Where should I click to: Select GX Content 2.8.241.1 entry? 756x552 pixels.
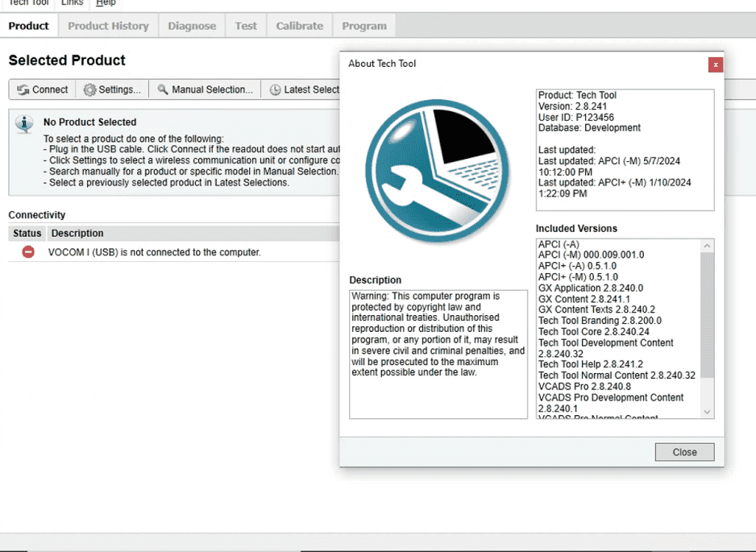pos(584,299)
